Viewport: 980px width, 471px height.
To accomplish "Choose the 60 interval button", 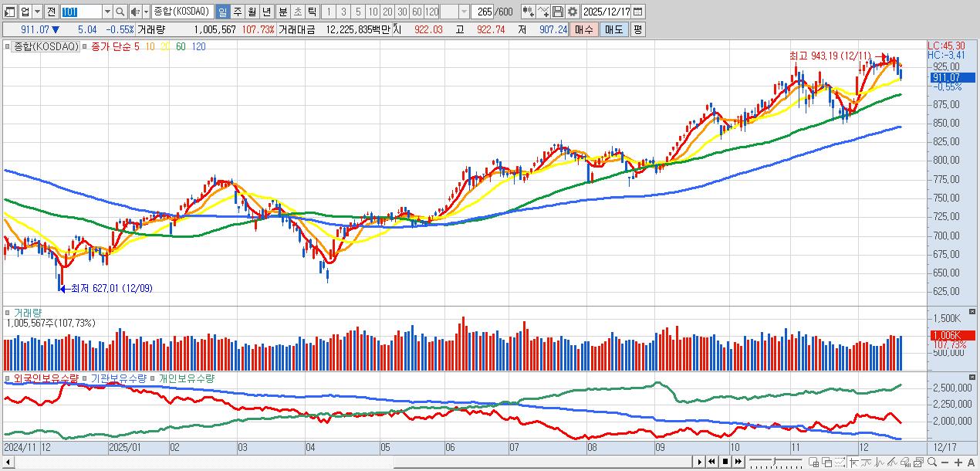I will [417, 12].
